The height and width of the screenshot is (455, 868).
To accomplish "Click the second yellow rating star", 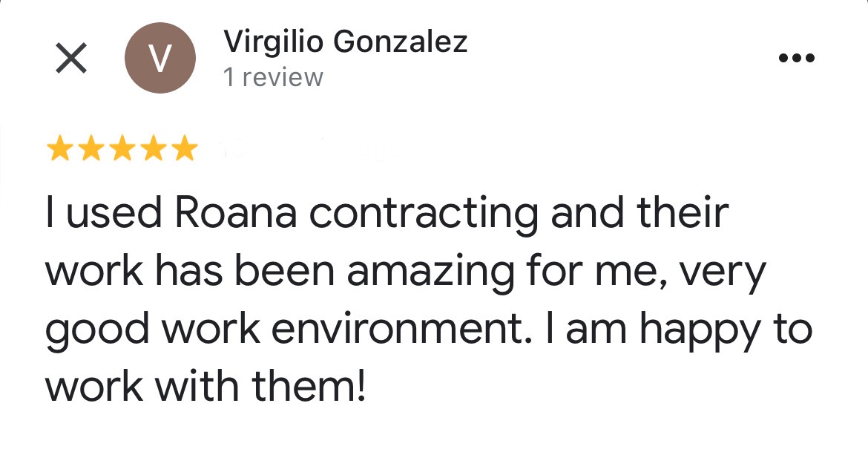I will [x=91, y=150].
